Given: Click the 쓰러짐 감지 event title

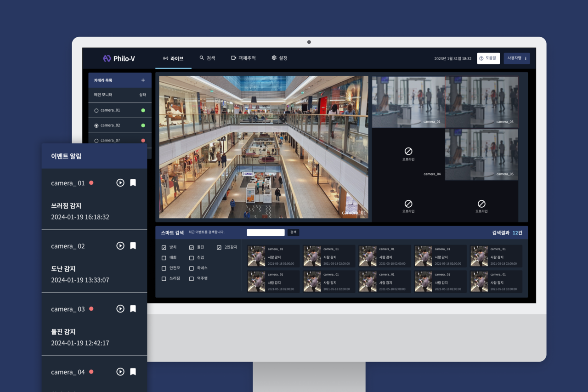Looking at the screenshot, I should click(x=66, y=206).
